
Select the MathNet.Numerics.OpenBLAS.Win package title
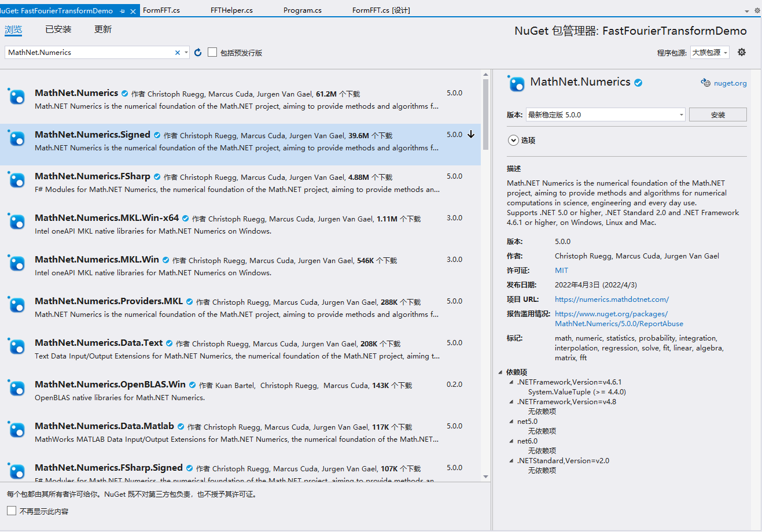[110, 385]
